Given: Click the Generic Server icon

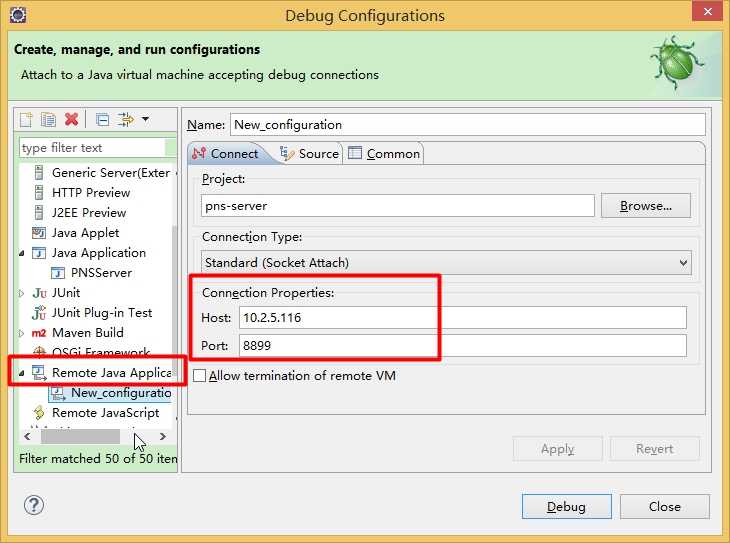Looking at the screenshot, I should (x=39, y=173).
